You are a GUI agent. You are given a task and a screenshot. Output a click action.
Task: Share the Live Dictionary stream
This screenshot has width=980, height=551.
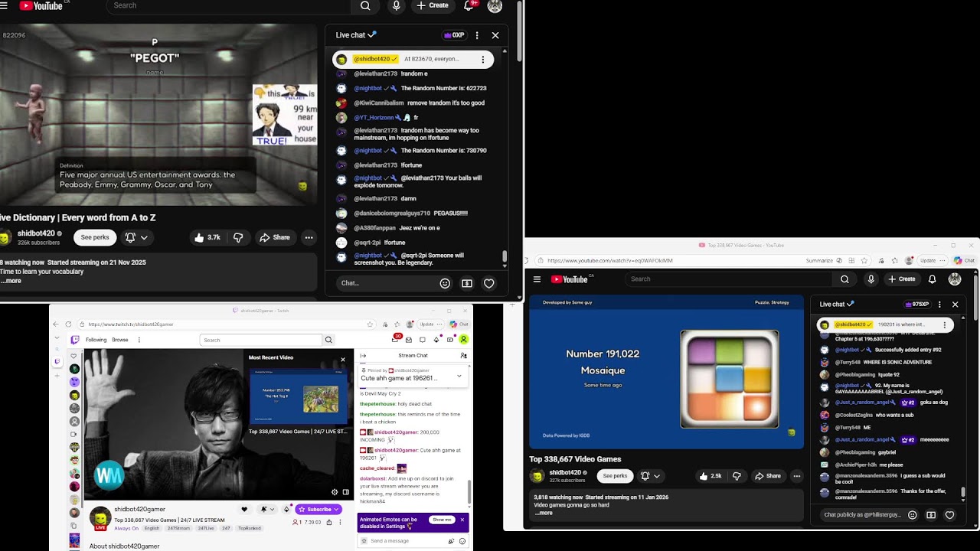point(275,237)
